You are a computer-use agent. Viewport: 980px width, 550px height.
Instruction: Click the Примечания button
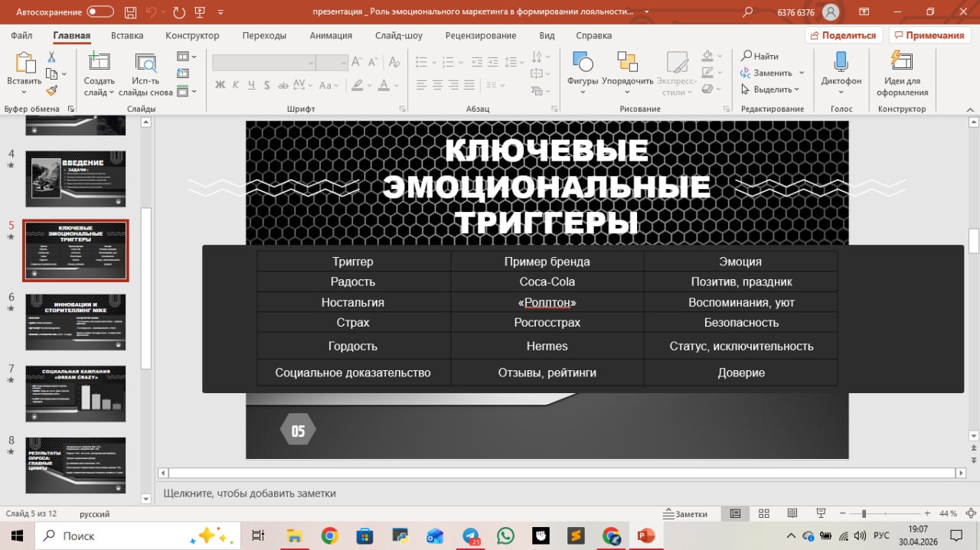point(929,35)
